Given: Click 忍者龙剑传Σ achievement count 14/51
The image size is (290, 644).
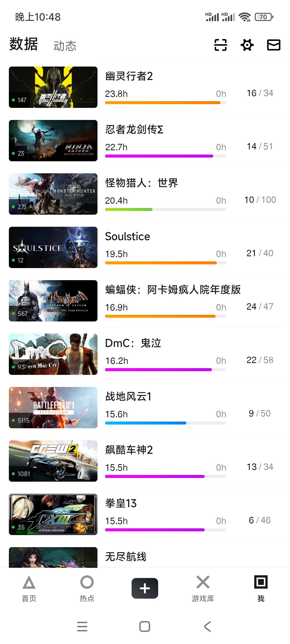Looking at the screenshot, I should (260, 147).
